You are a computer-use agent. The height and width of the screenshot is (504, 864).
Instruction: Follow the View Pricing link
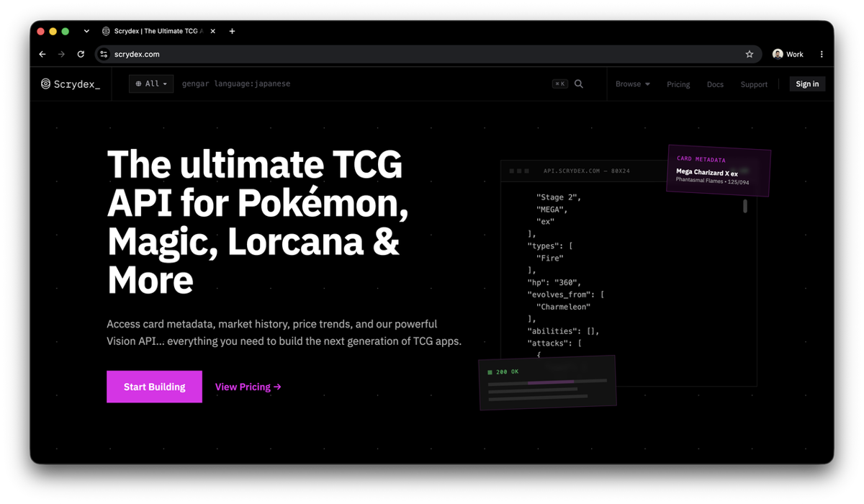coord(248,387)
